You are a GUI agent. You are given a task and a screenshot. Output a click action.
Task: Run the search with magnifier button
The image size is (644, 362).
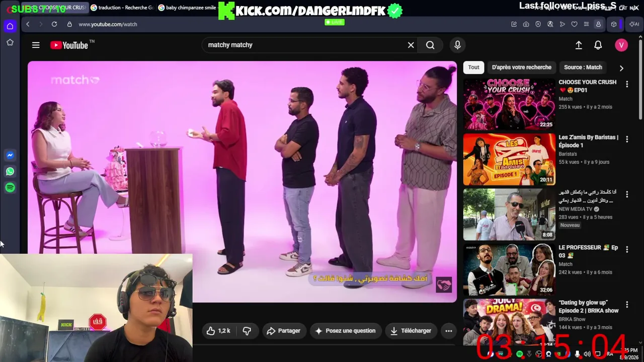(430, 45)
